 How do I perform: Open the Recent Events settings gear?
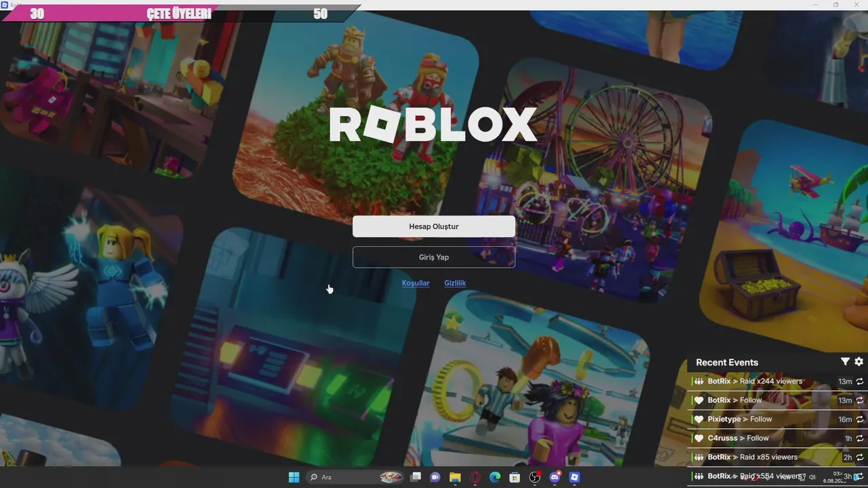859,362
